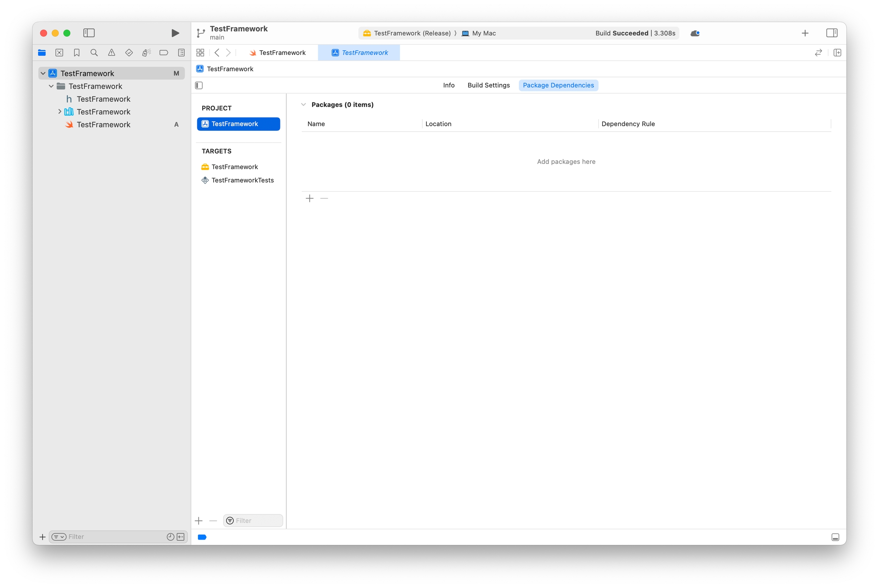This screenshot has width=879, height=588.
Task: Open the Bookmark navigator icon
Action: point(77,53)
